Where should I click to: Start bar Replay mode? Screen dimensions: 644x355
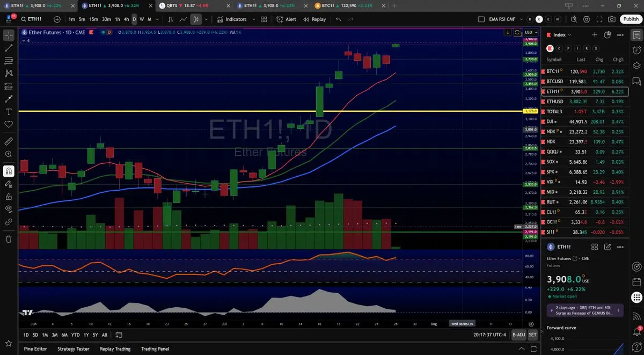(x=314, y=19)
